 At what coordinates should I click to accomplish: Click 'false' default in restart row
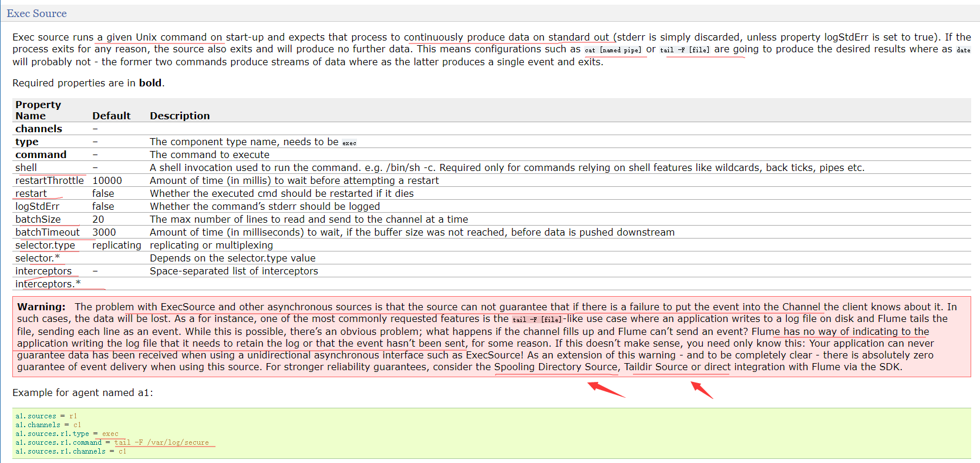pyautogui.click(x=103, y=193)
